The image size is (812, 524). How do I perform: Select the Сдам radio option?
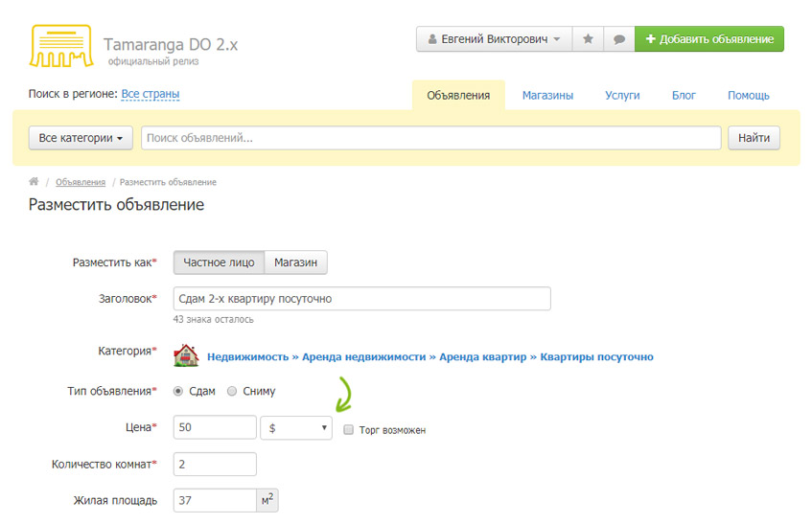coord(178,391)
